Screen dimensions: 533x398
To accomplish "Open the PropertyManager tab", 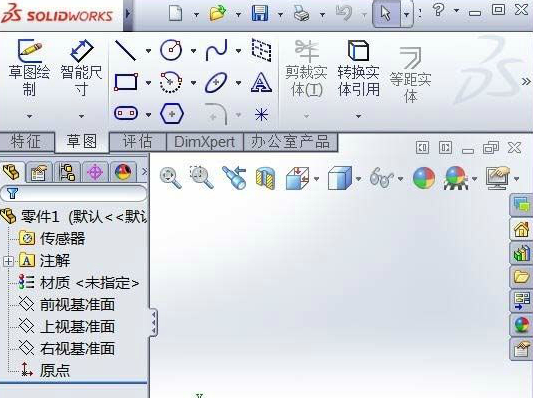I will point(39,172).
